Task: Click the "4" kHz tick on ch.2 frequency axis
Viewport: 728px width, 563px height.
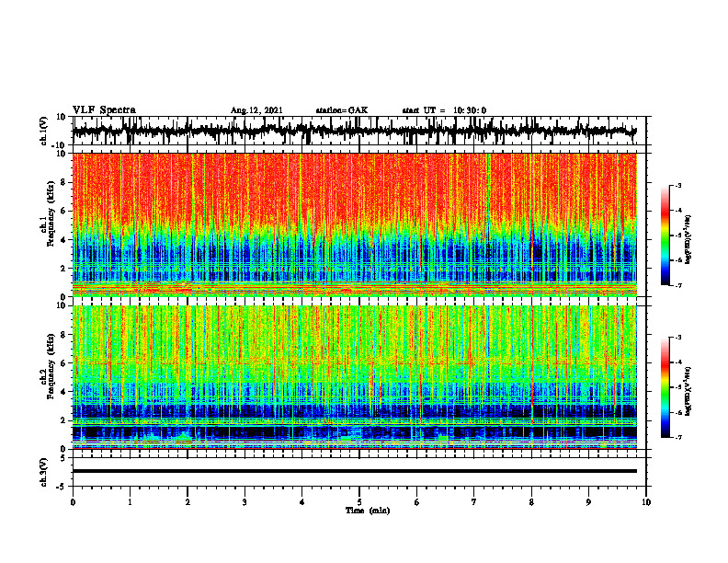Action: point(63,392)
